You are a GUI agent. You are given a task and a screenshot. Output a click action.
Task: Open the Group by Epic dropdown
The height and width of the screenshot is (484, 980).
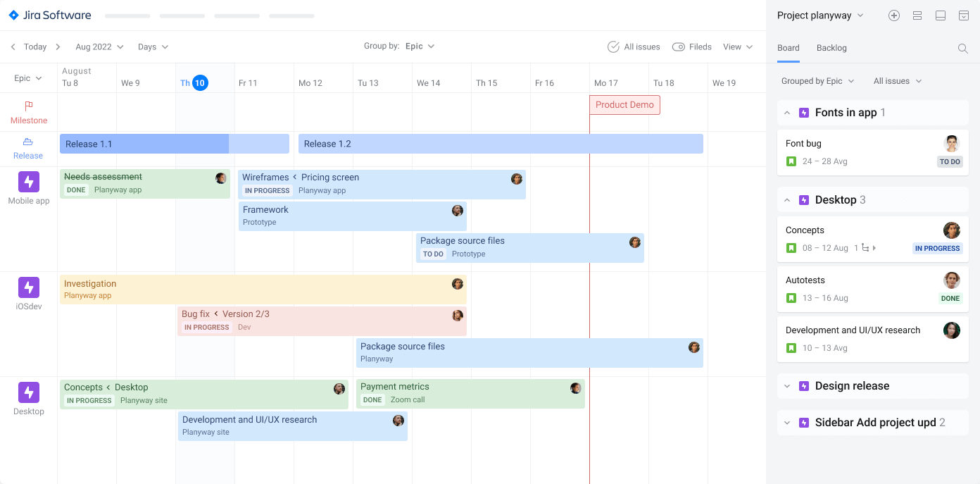(x=419, y=46)
